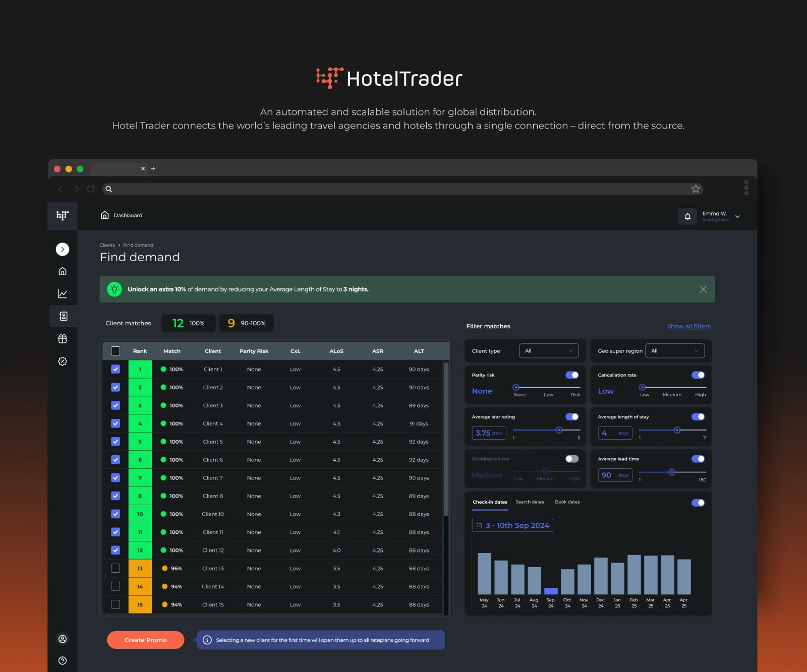Click the 3.75 stars value field

(x=489, y=433)
